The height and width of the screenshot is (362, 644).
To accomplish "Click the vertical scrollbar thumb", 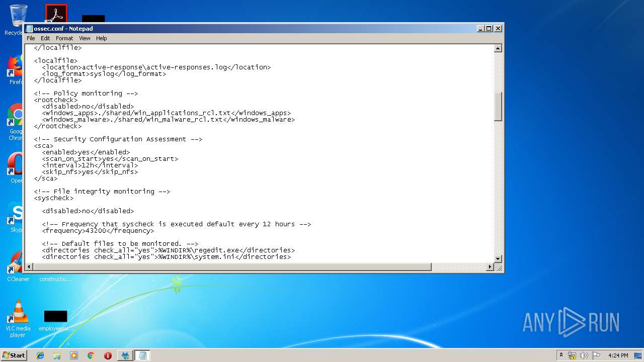I will (498, 107).
